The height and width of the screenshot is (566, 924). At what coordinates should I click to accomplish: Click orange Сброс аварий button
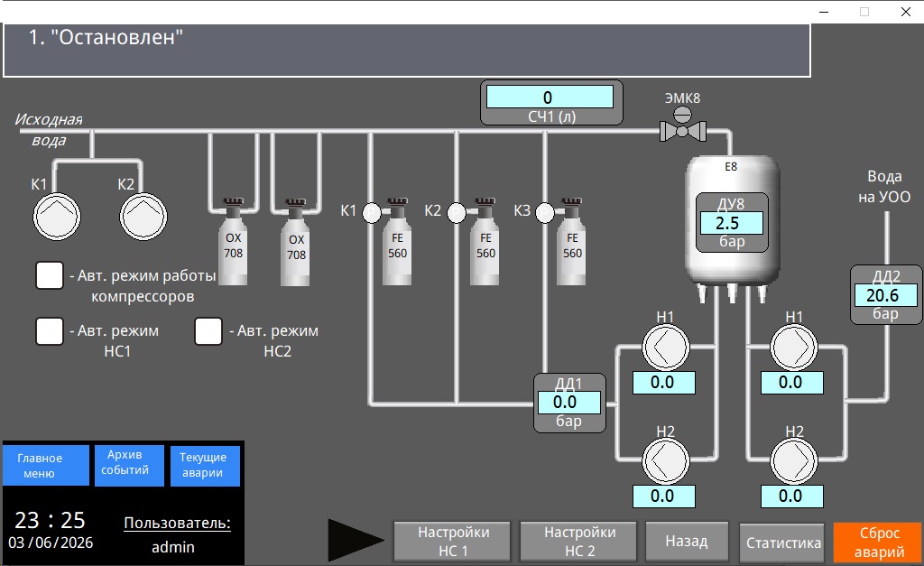(x=878, y=543)
